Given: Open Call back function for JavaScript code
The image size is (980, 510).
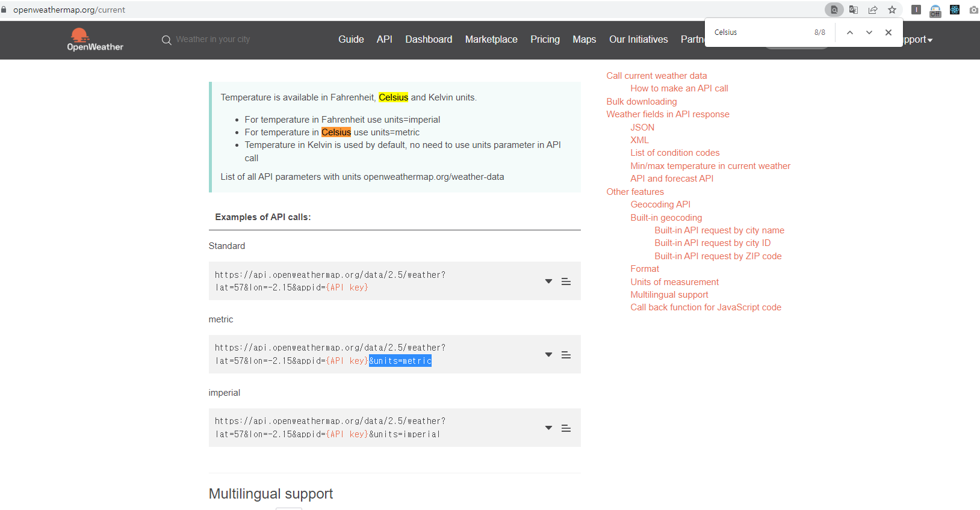Looking at the screenshot, I should click(x=706, y=307).
